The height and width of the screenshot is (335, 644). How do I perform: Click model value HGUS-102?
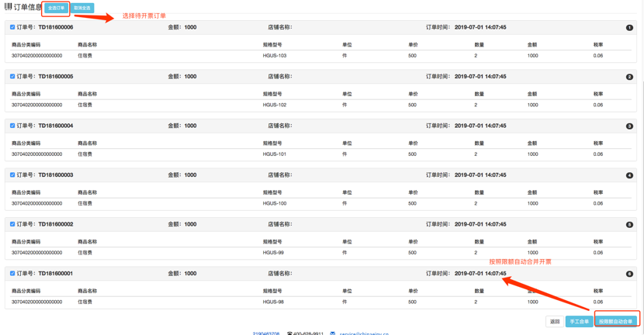point(275,105)
